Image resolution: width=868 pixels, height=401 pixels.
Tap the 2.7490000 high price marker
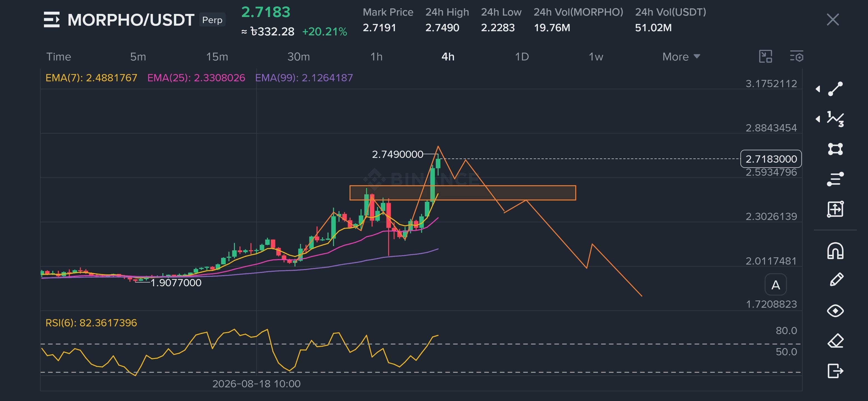[x=398, y=155]
